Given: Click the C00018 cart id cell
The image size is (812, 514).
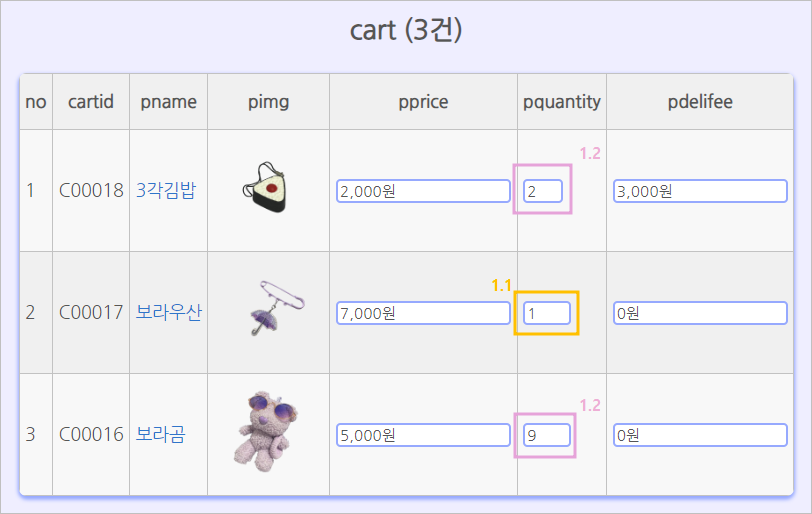Looking at the screenshot, I should coord(91,190).
